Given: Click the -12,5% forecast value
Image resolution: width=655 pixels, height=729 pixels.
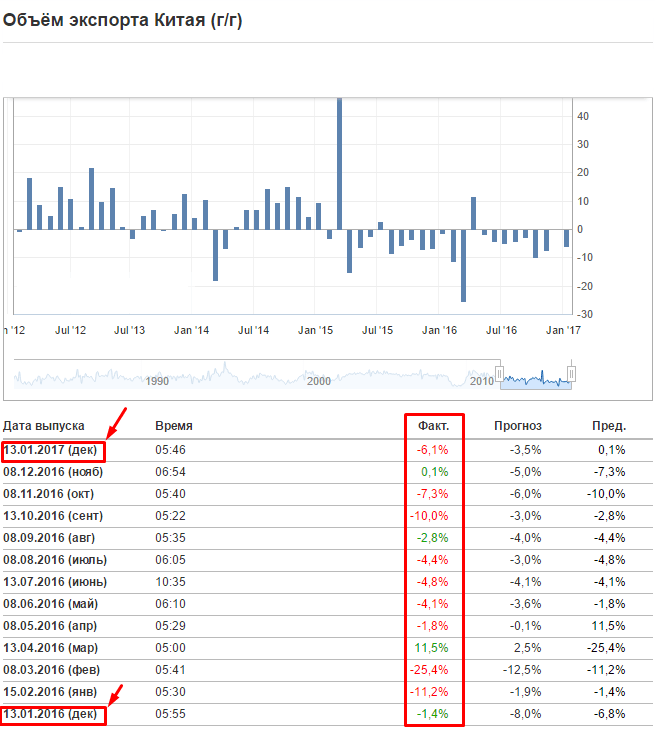Looking at the screenshot, I should 523,670.
